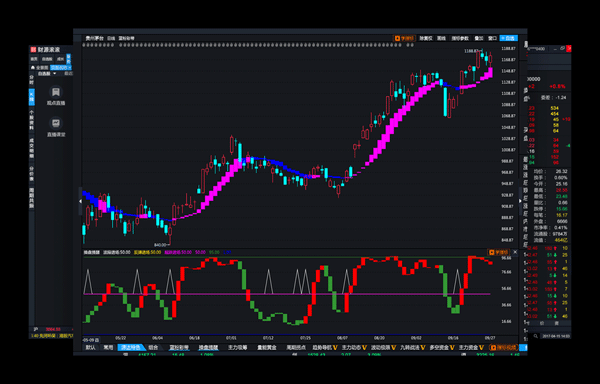This screenshot has height=384, width=600.
Task: Toggle the 叠加 overlay option
Action: 479,38
